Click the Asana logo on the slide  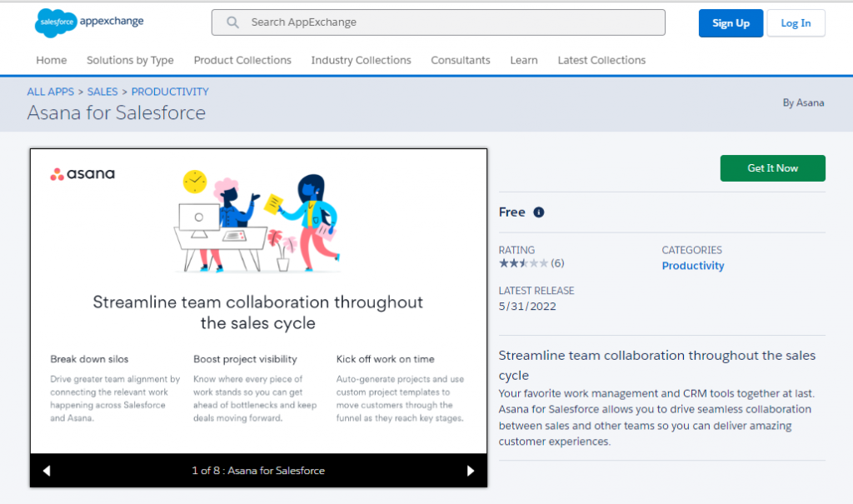coord(82,175)
